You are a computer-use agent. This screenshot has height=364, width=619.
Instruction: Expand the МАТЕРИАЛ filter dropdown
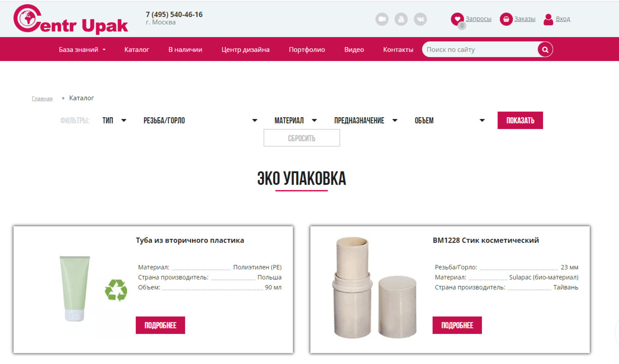(x=296, y=120)
